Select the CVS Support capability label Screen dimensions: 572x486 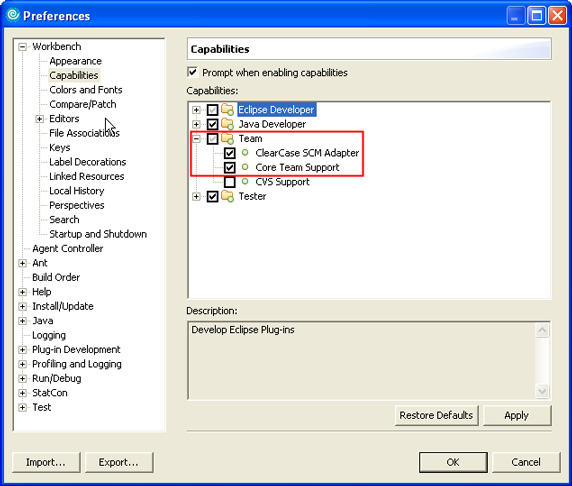[282, 182]
